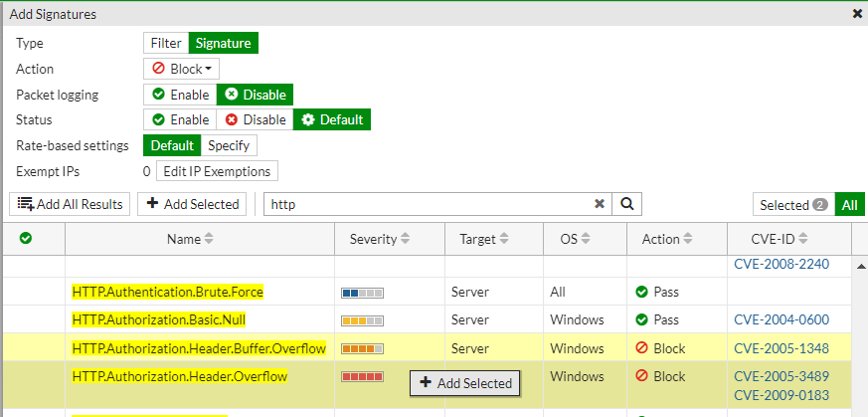The height and width of the screenshot is (417, 868).
Task: Click the green checkmark column header icon
Action: tap(26, 239)
